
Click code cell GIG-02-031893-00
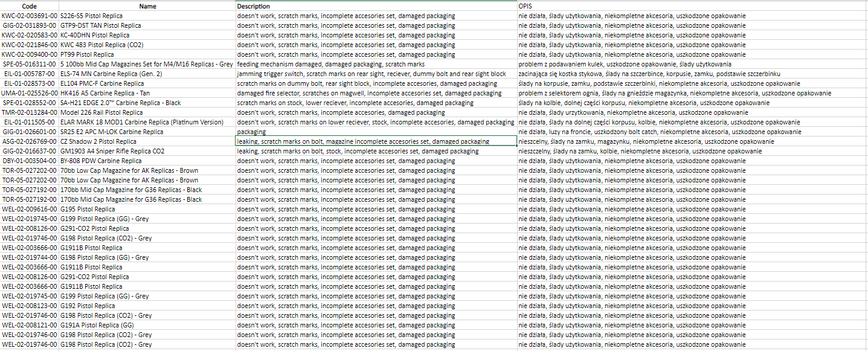tap(30, 25)
